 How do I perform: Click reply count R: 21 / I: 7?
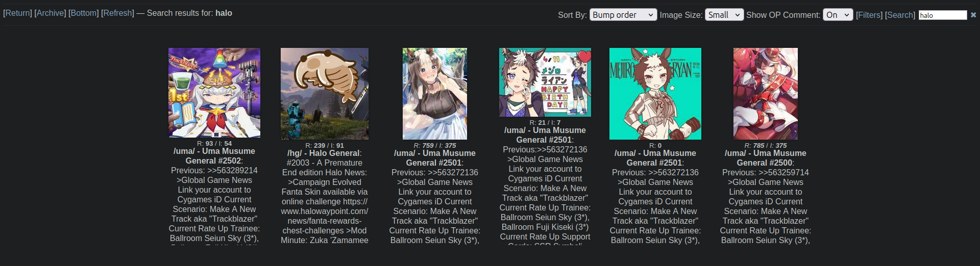pos(545,122)
